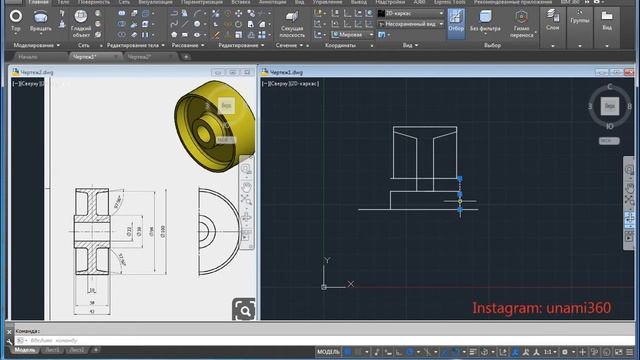Add a new drawing tab with plus
The width and height of the screenshot is (640, 360).
tap(186, 57)
